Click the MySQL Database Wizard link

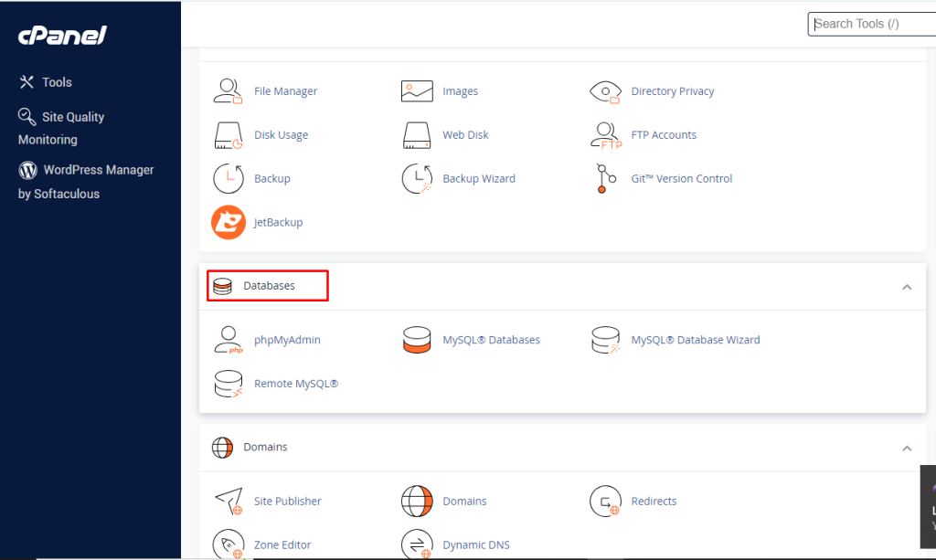(695, 340)
